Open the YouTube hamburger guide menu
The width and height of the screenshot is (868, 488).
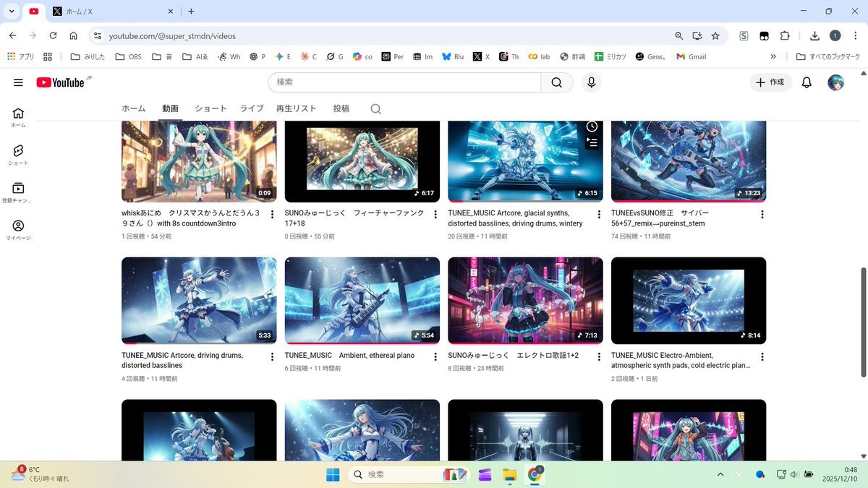tap(18, 82)
